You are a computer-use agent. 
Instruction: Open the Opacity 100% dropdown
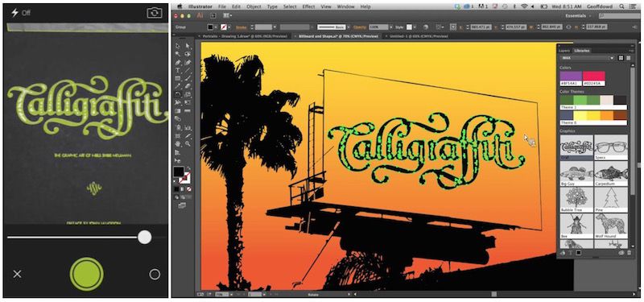[x=391, y=27]
